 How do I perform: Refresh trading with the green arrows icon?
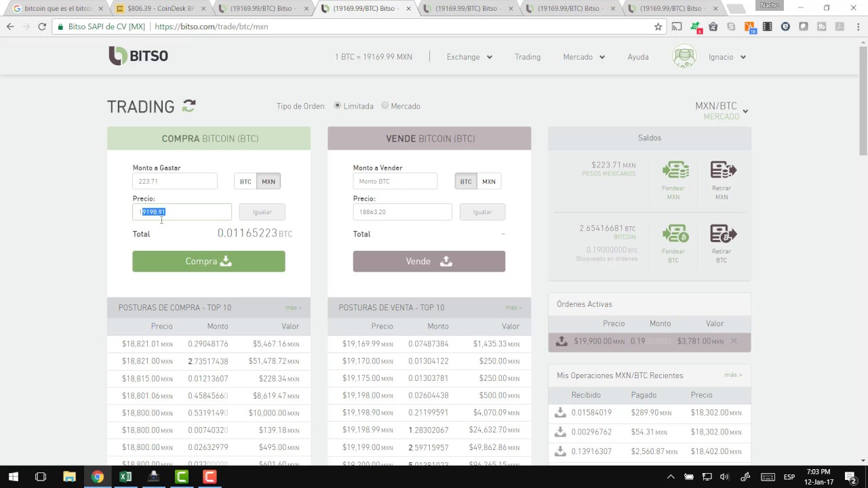189,106
